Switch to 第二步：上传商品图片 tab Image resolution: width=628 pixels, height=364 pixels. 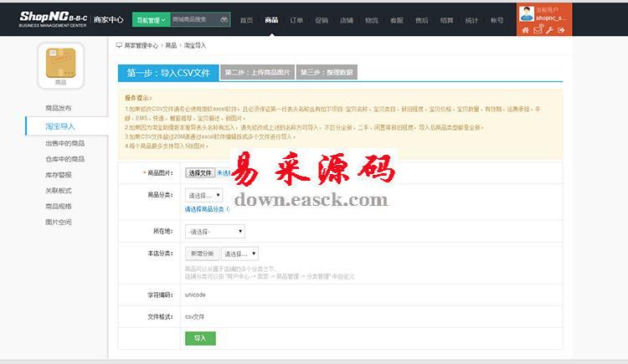click(258, 73)
